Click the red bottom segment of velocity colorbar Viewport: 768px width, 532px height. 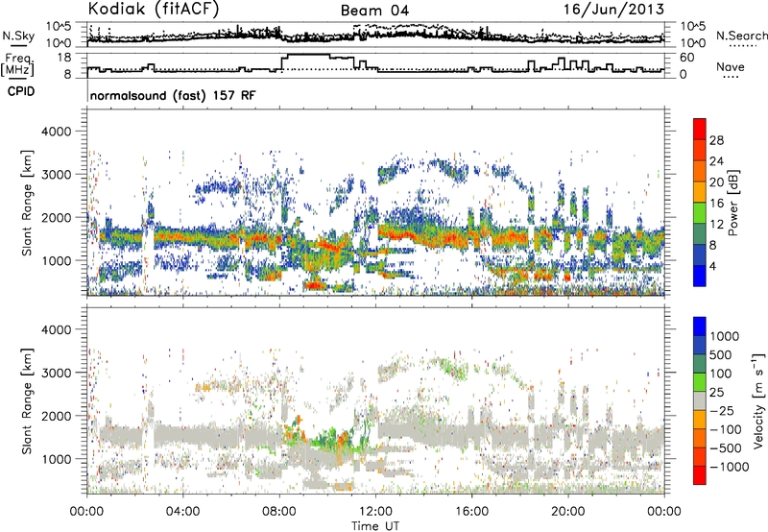tap(700, 475)
